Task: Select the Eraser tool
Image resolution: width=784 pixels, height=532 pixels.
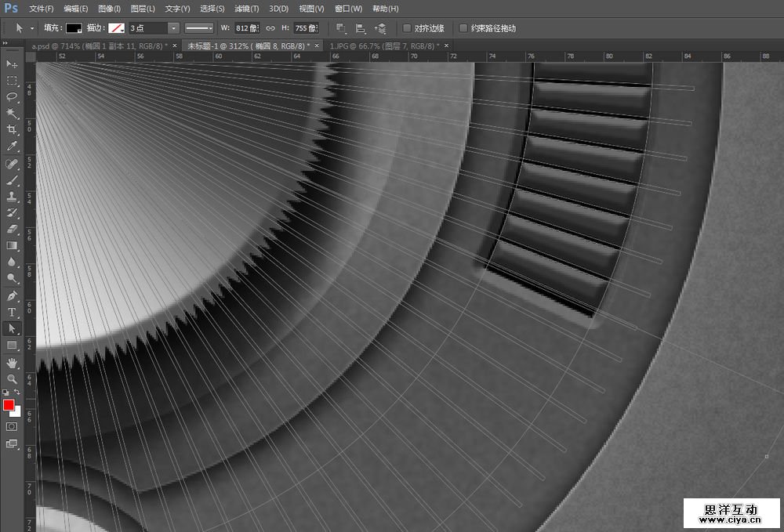Action: tap(12, 229)
